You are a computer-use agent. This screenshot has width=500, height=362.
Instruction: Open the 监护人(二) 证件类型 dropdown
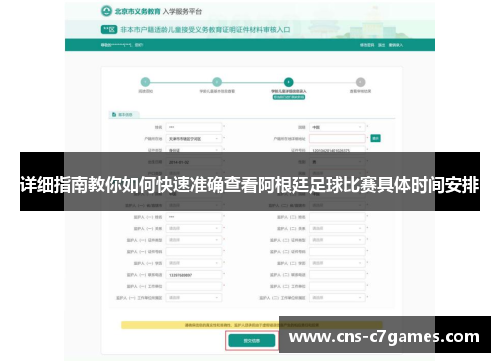point(337,240)
